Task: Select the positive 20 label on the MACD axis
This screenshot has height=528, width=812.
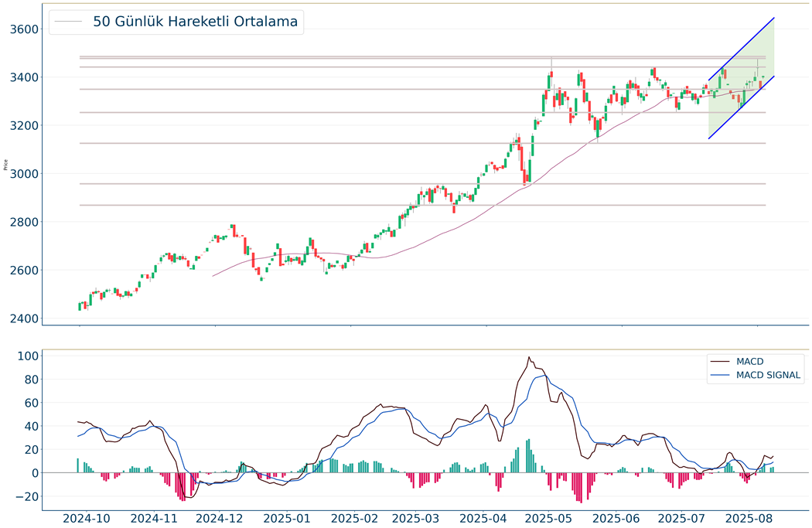Action: 32,450
